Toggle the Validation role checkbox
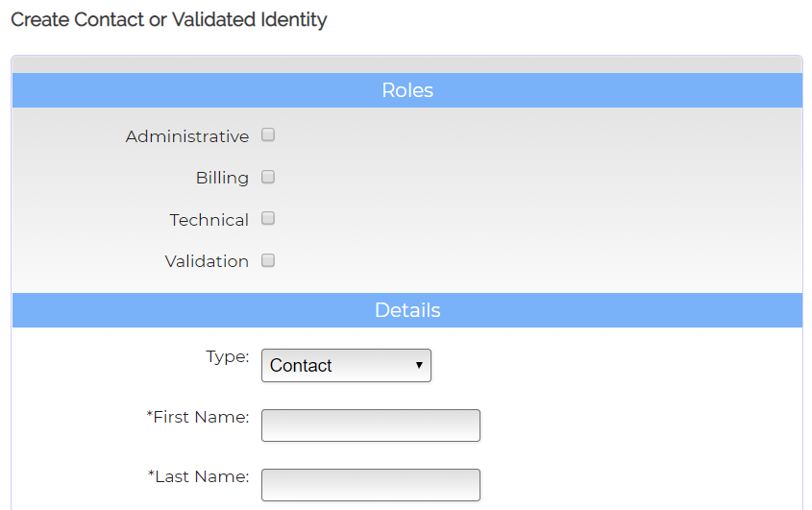The image size is (812, 510). 268,260
